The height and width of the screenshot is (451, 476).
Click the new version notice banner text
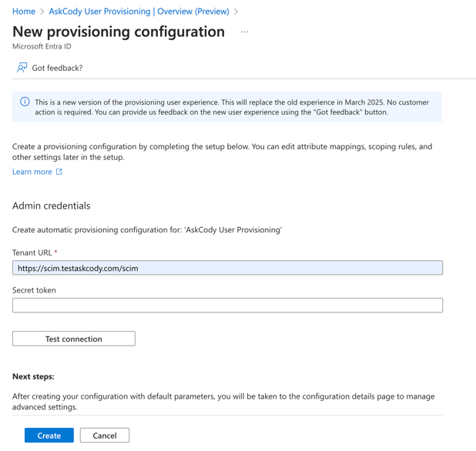[232, 107]
